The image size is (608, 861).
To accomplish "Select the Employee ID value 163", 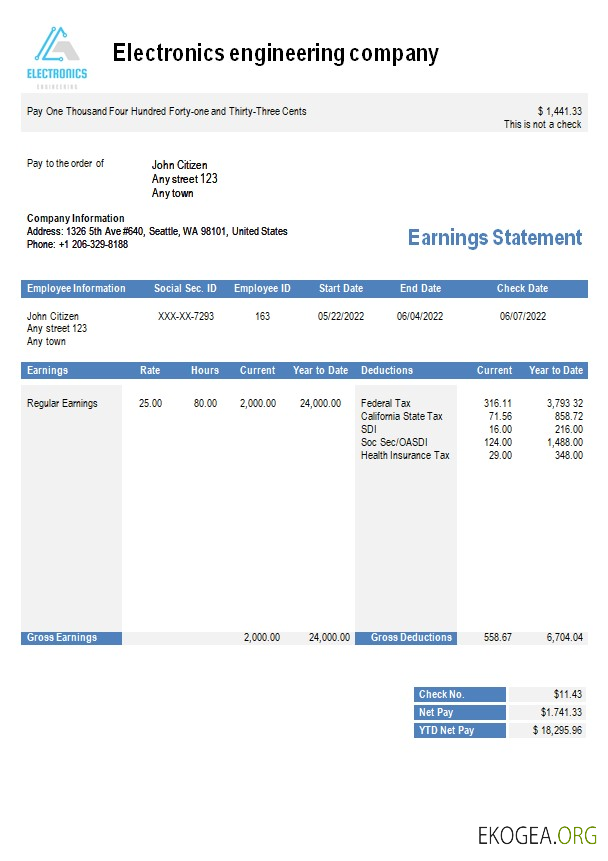I will [x=262, y=316].
